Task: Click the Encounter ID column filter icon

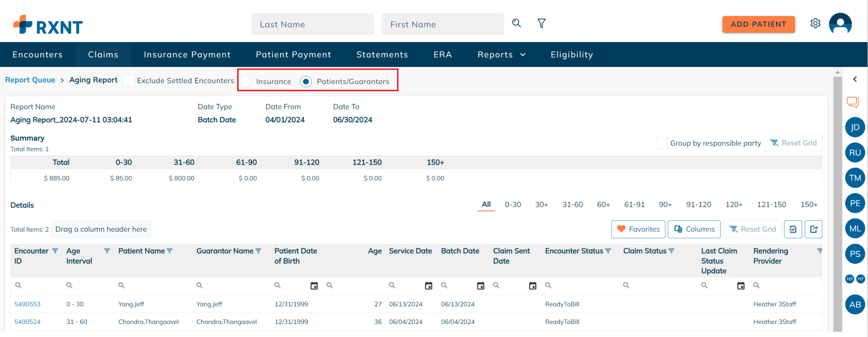Action: [55, 251]
